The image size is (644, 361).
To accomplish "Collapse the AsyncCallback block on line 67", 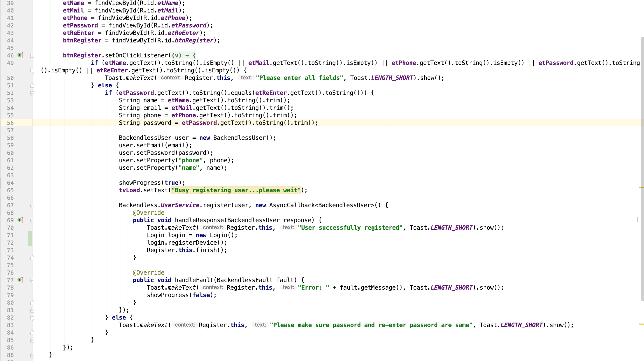I will (32, 206).
